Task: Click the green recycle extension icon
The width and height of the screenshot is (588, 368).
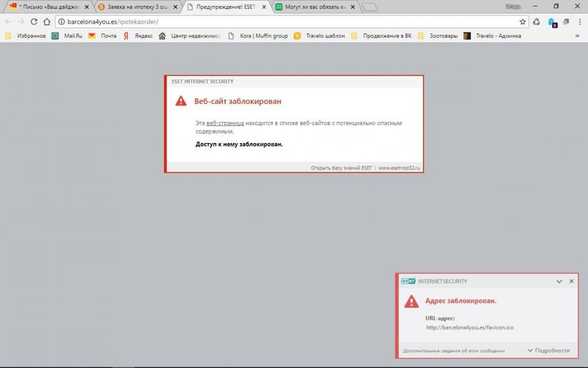Action: (537, 22)
